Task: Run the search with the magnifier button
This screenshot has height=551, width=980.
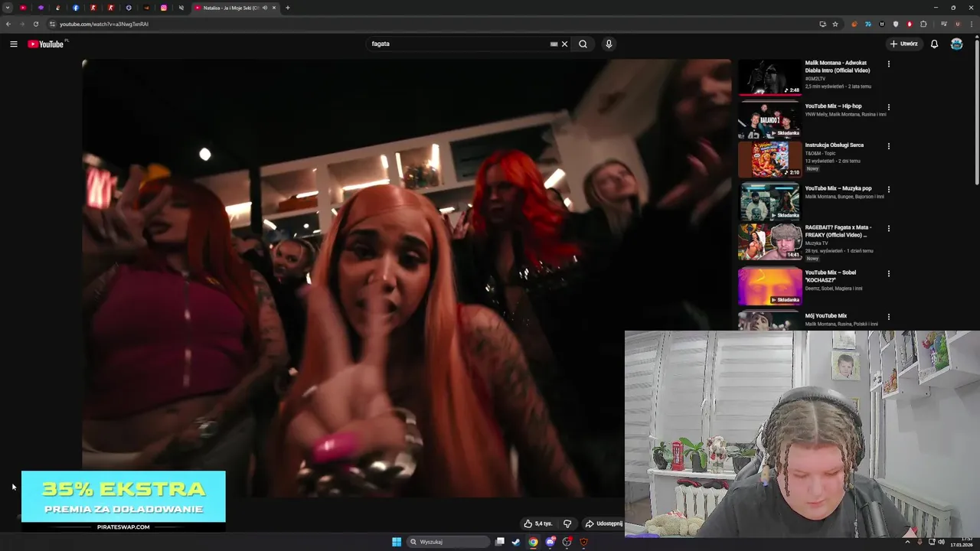Action: [x=583, y=44]
